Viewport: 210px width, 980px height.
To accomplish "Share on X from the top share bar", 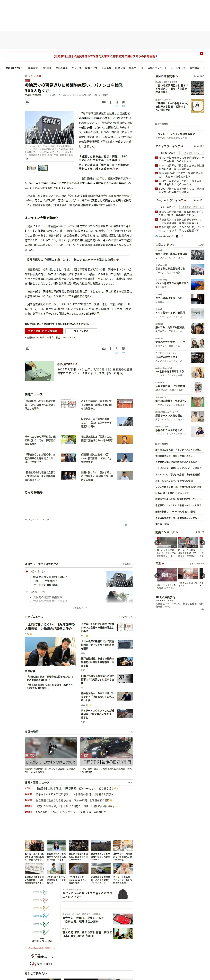I will click(117, 102).
